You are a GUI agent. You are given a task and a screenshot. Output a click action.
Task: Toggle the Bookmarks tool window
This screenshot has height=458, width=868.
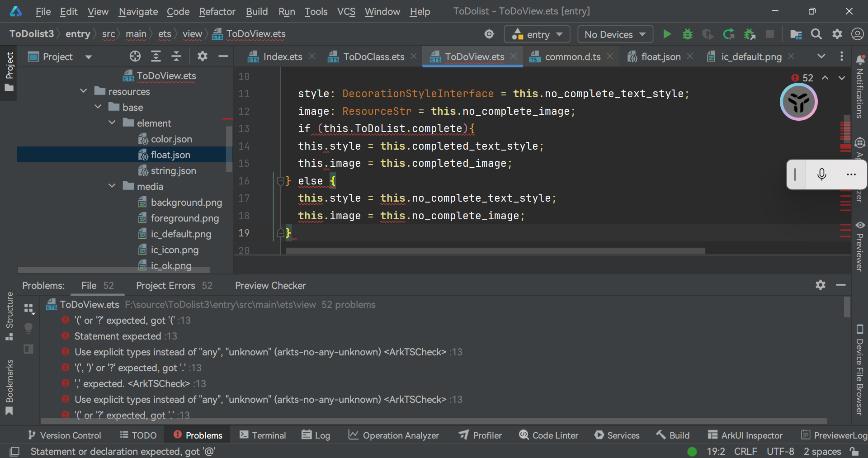pyautogui.click(x=9, y=387)
